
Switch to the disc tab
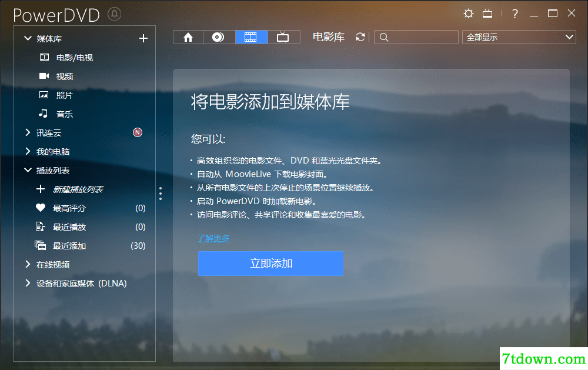[x=219, y=37]
